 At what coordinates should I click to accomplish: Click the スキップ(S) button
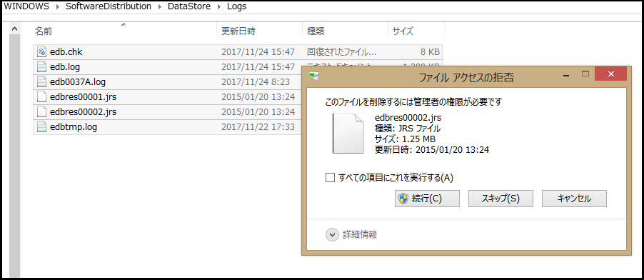coord(500,199)
